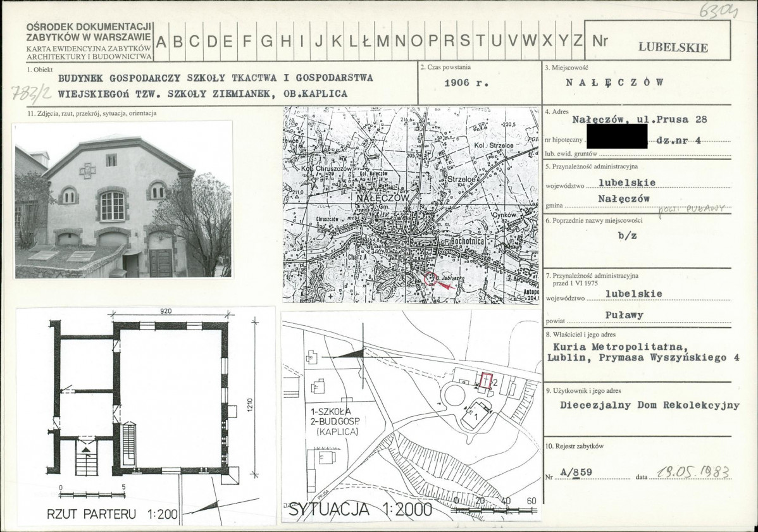The height and width of the screenshot is (532, 758).
Task: Open the Nałęczów topographic map image
Action: [411, 205]
